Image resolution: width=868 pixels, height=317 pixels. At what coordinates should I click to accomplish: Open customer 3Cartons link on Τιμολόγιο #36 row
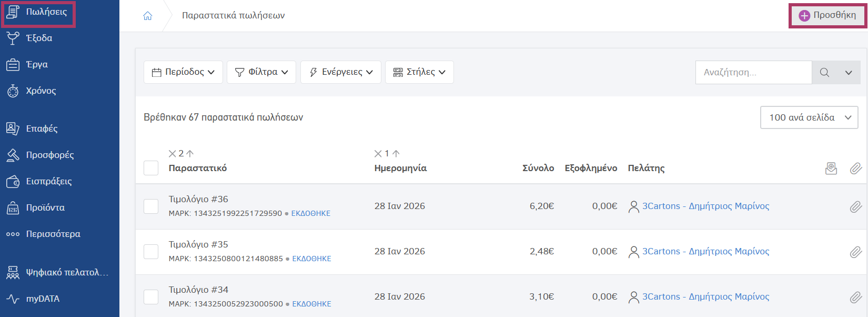tap(705, 206)
